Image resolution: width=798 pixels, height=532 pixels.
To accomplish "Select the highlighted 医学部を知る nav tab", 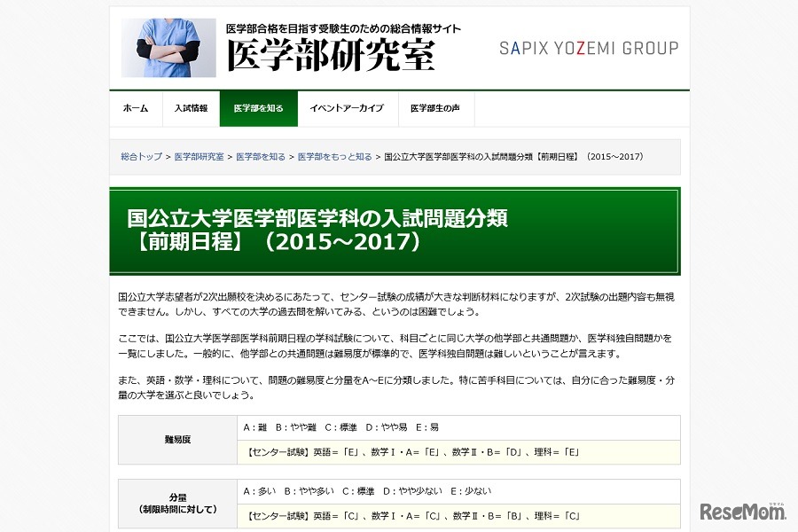I will coord(258,107).
